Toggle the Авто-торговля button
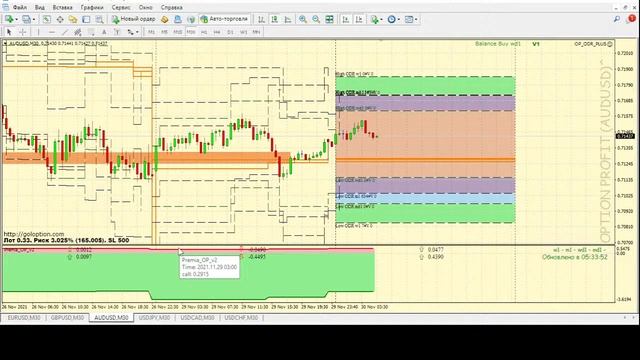640x360 pixels. click(x=224, y=19)
